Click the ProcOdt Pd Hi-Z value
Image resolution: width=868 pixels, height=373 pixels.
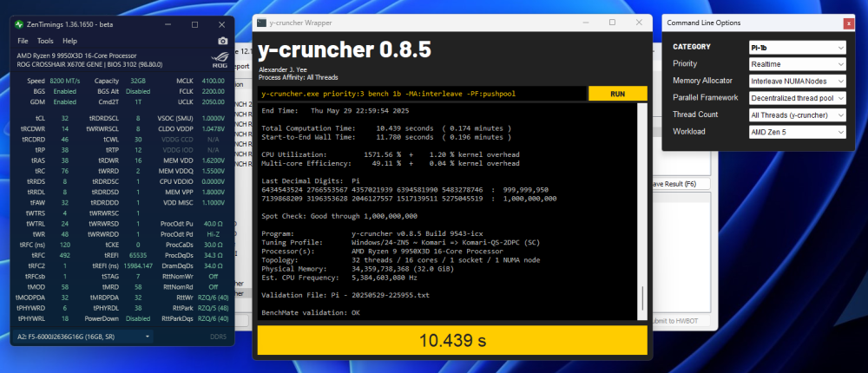[x=214, y=234]
